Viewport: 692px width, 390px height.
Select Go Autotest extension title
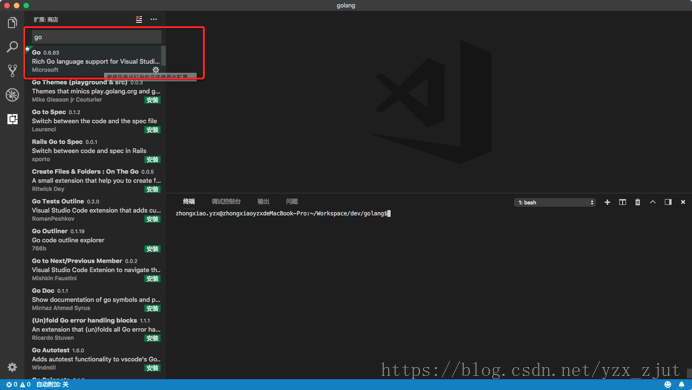(x=51, y=350)
